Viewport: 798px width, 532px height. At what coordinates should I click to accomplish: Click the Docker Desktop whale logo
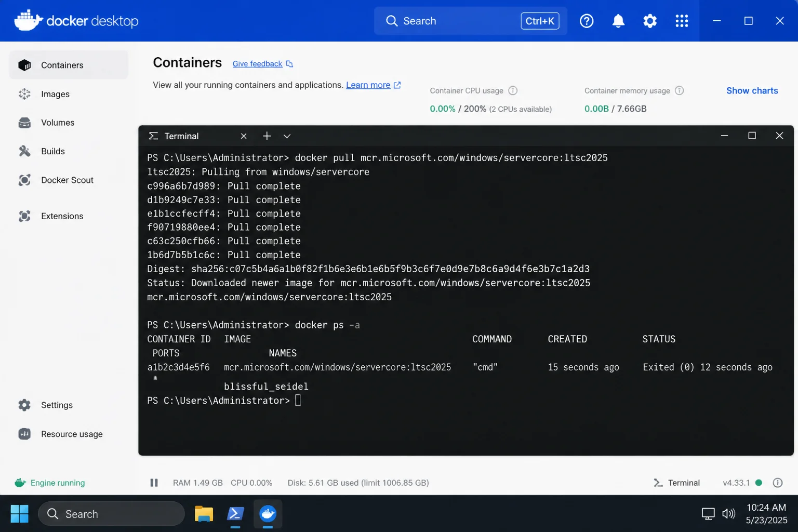(28, 20)
